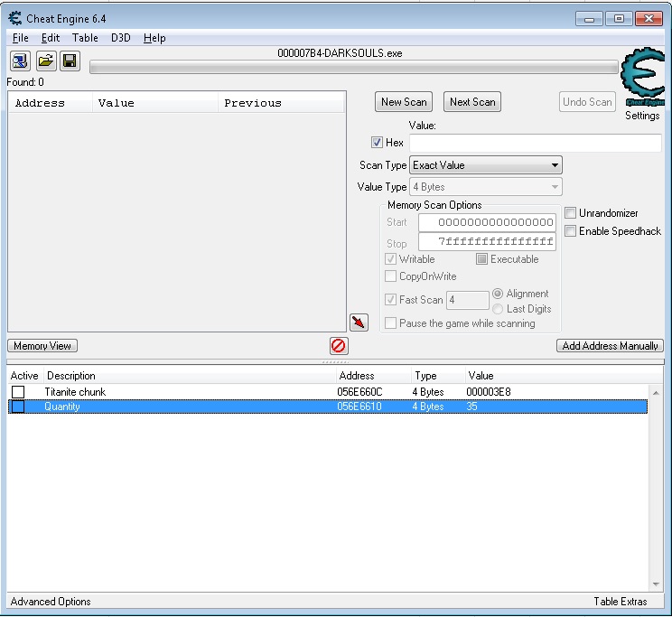Uncheck the Hex checkbox

377,143
